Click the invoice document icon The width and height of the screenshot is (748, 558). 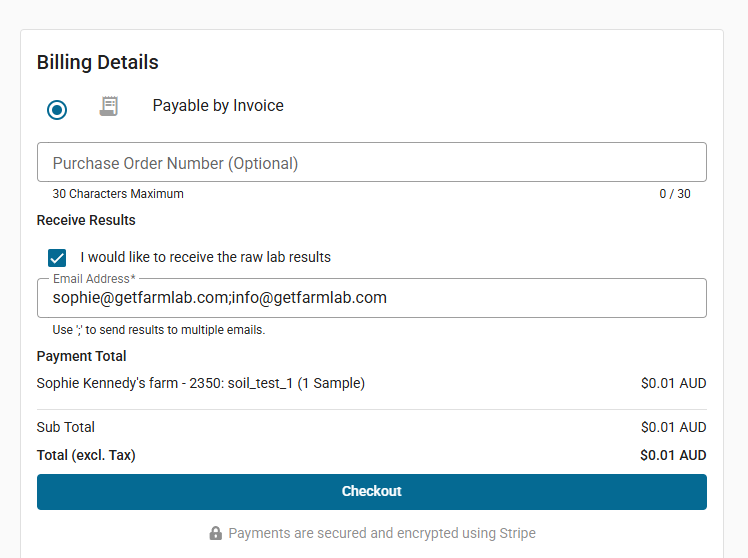(108, 106)
